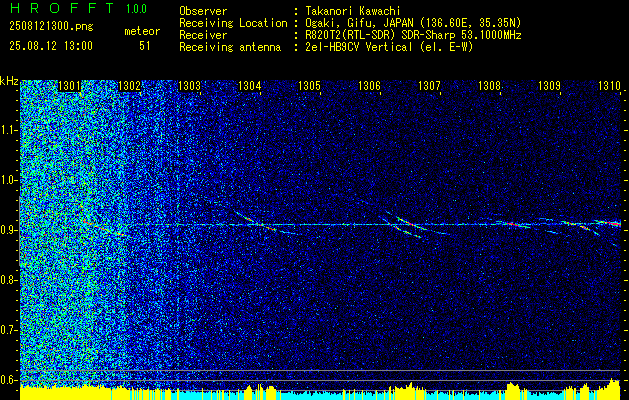Click the Observer label
The height and width of the screenshot is (400, 629).
tap(203, 11)
